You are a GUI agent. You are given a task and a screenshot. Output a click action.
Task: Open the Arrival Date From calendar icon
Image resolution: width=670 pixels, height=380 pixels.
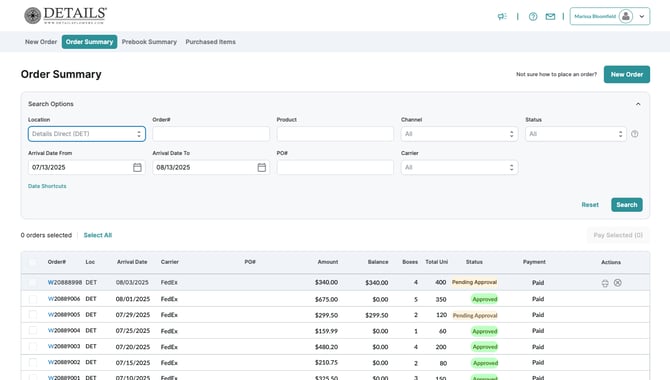point(137,167)
